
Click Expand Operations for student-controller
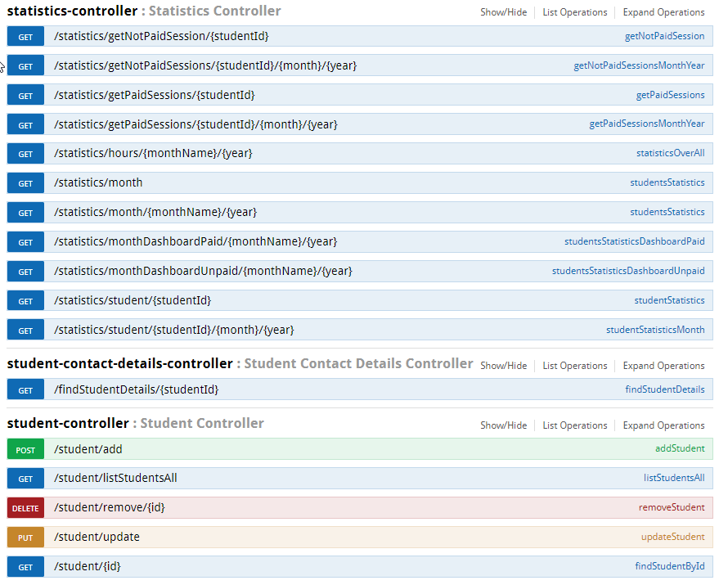tap(663, 425)
